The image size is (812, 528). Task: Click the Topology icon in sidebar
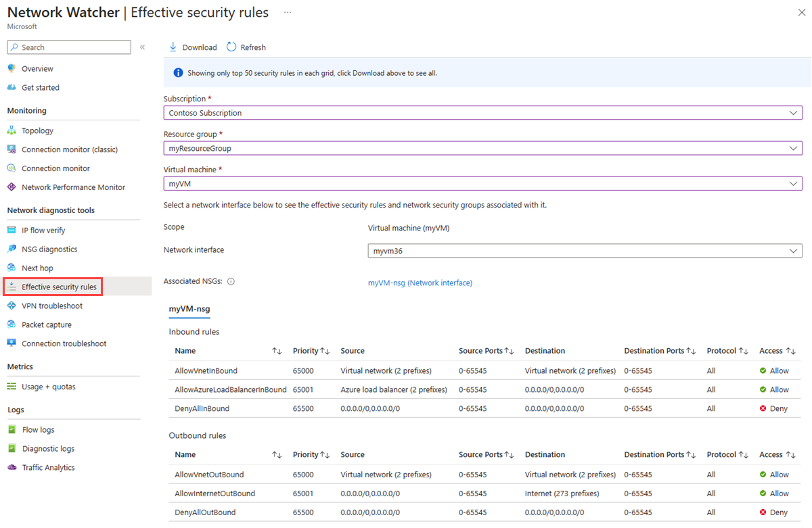[12, 130]
